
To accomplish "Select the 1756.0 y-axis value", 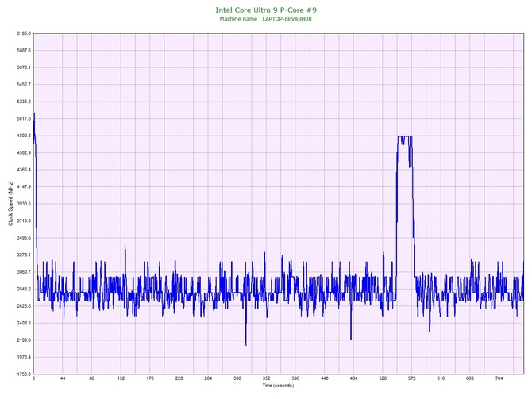I will [24, 374].
